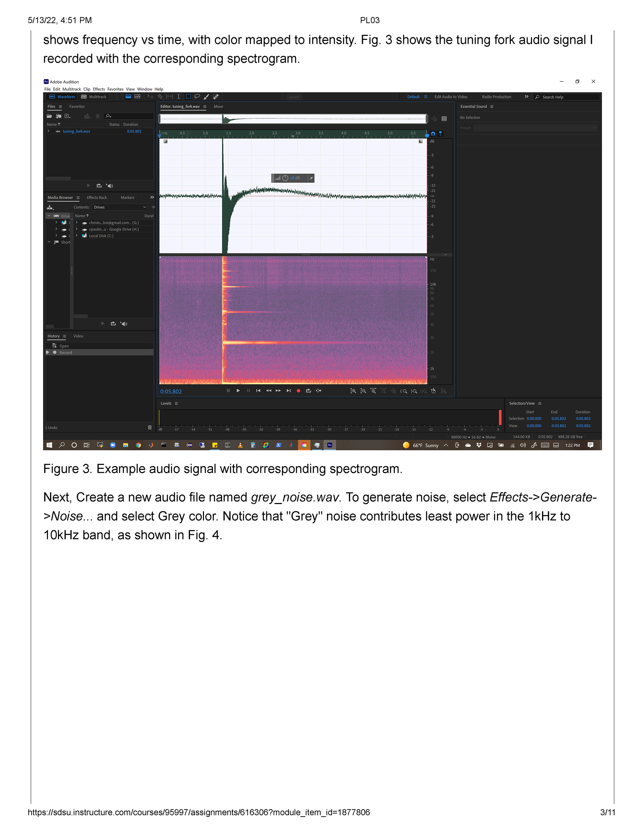This screenshot has width=644, height=833.
Task: Collapse Drives tree in Media Browser
Action: click(49, 216)
